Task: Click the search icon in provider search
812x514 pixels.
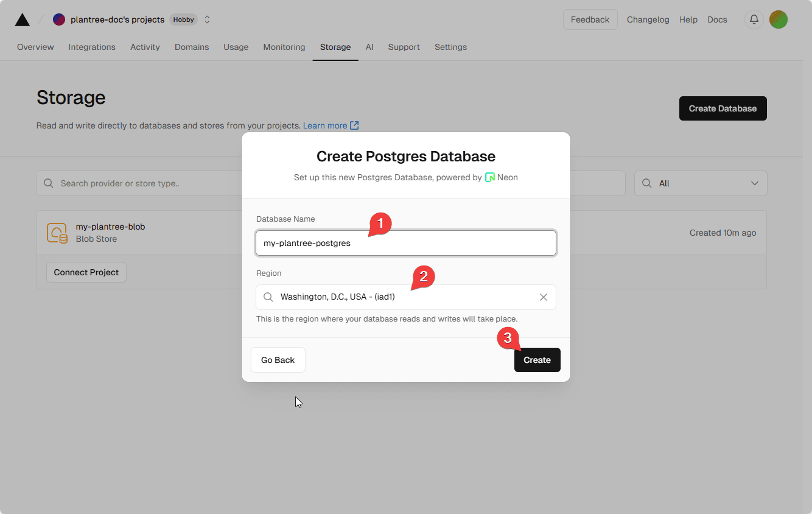Action: 49,183
